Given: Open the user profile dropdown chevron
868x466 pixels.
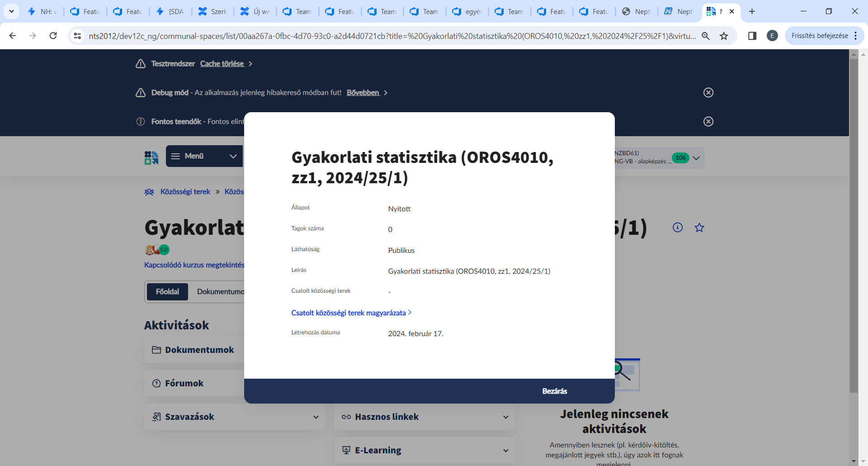Looking at the screenshot, I should click(x=696, y=158).
